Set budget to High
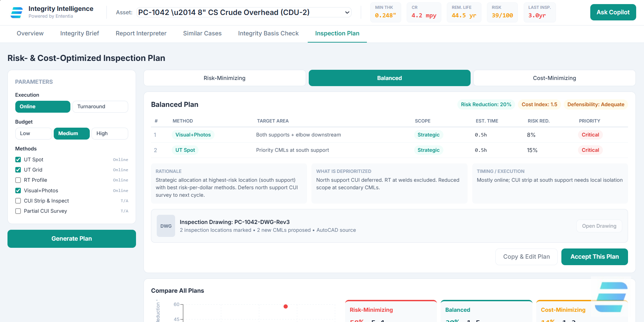The image size is (644, 322). 110,133
